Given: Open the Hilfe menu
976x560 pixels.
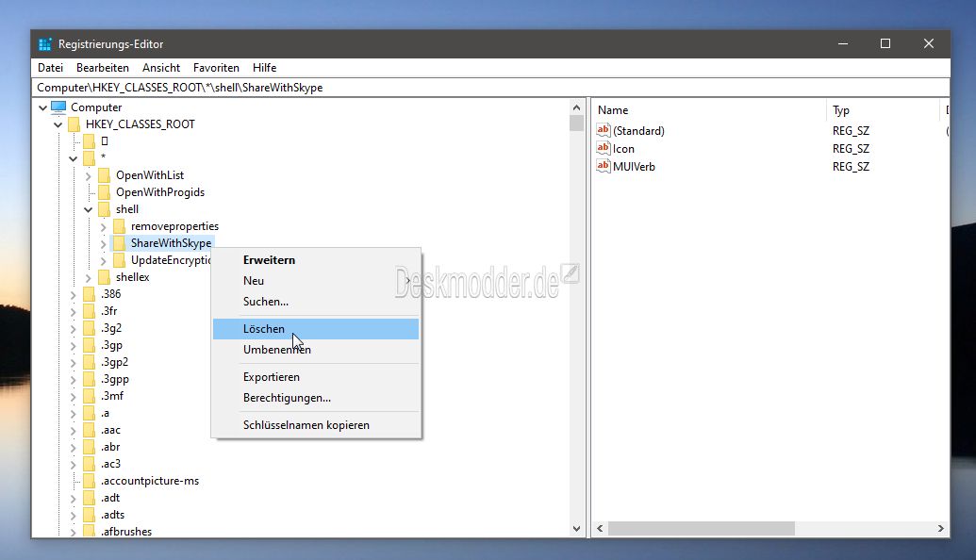Looking at the screenshot, I should click(265, 68).
